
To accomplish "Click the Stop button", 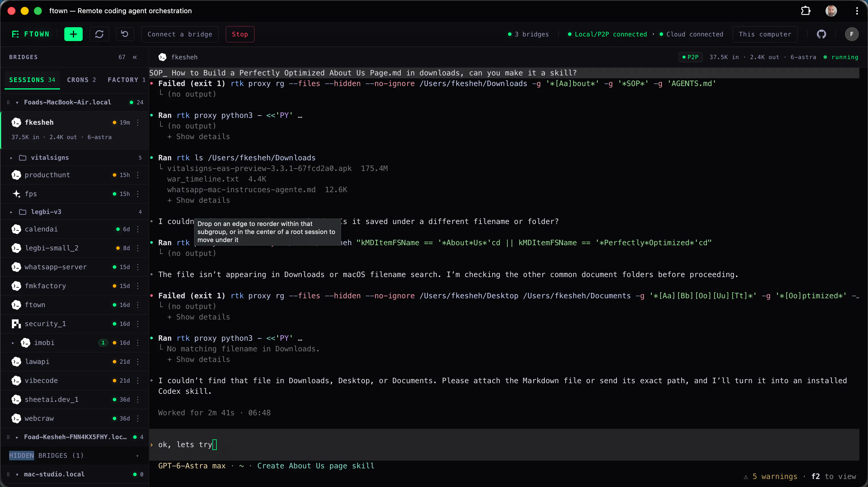I will click(240, 34).
